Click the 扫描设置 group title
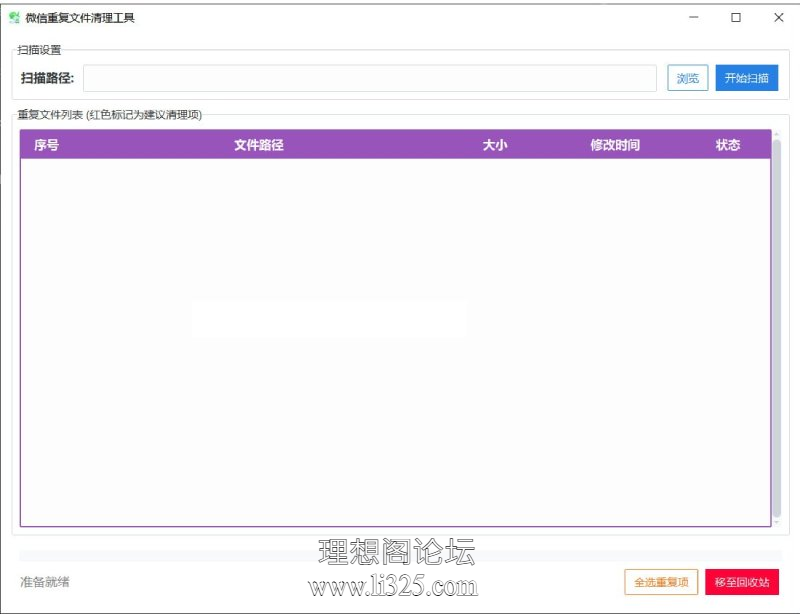Viewport: 800px width, 614px height. pos(39,50)
